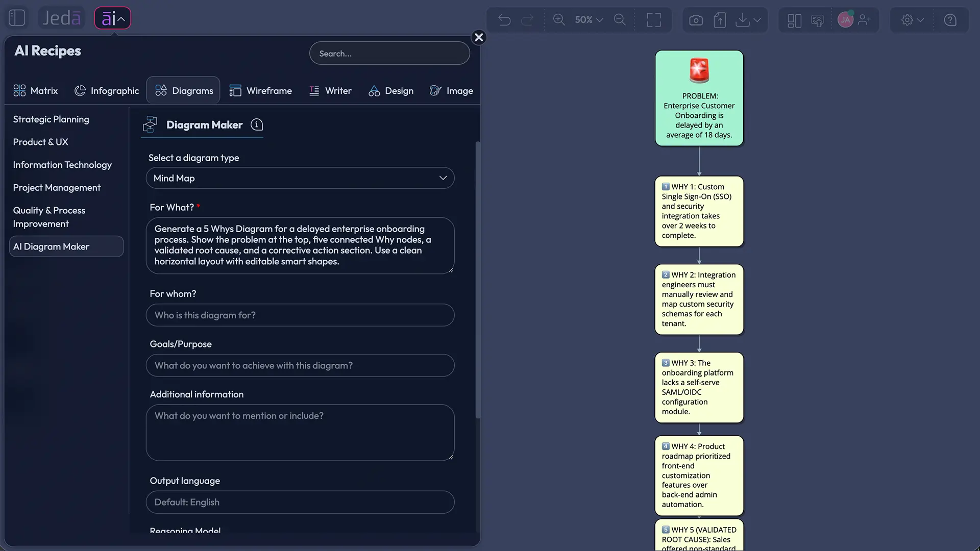
Task: Open the 50% zoom level dropdown
Action: [x=589, y=20]
